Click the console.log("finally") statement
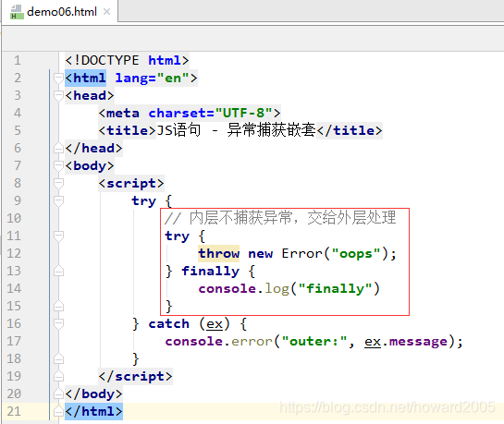Screen dimensions: 504x424 point(289,288)
